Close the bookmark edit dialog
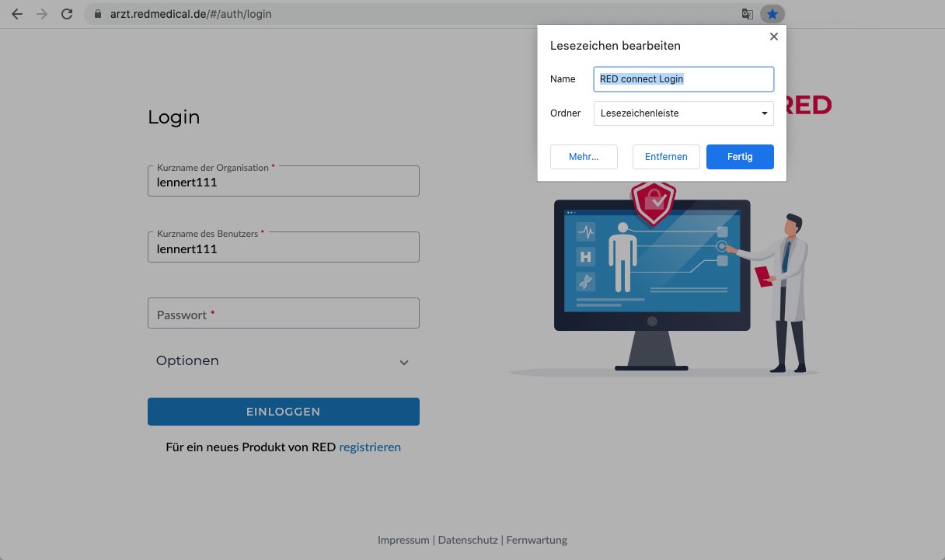This screenshot has width=945, height=560. [x=773, y=37]
